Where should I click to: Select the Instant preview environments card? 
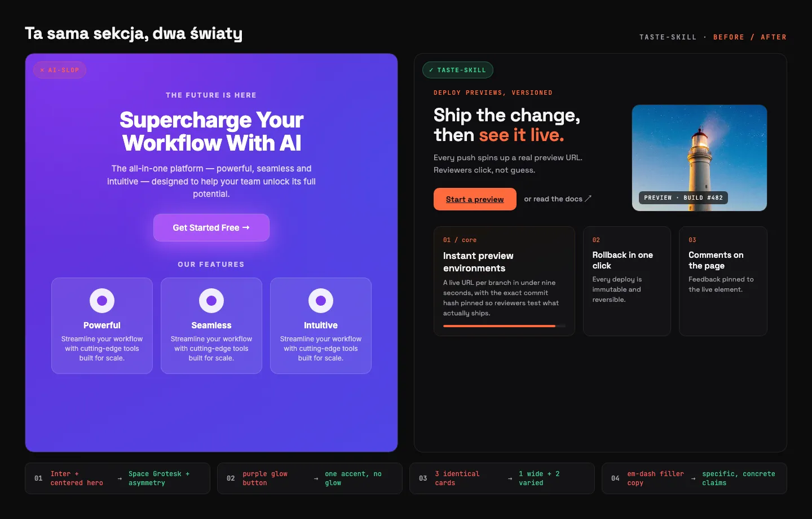point(504,281)
